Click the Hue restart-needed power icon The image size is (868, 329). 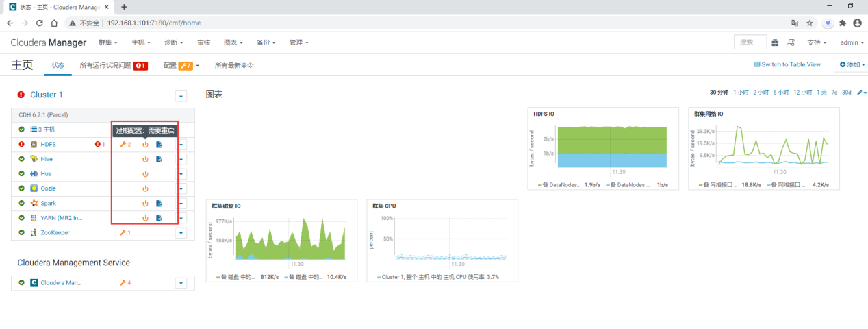point(145,174)
